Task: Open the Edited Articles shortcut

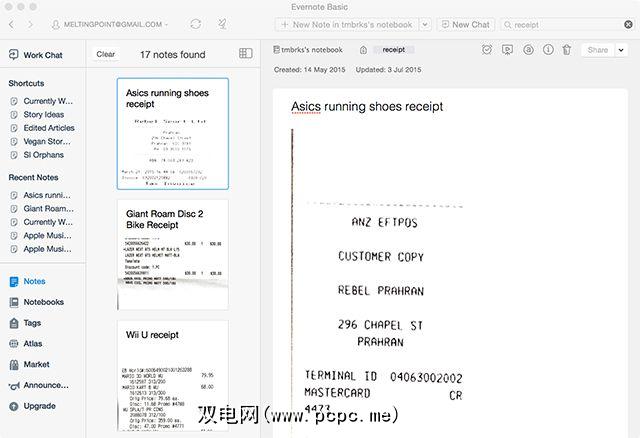Action: click(42, 128)
